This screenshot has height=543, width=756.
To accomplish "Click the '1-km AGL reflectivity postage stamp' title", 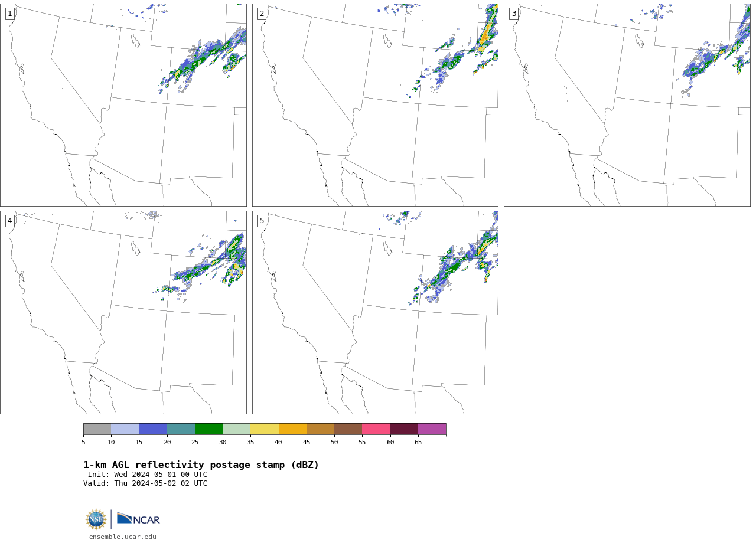I will [x=201, y=465].
